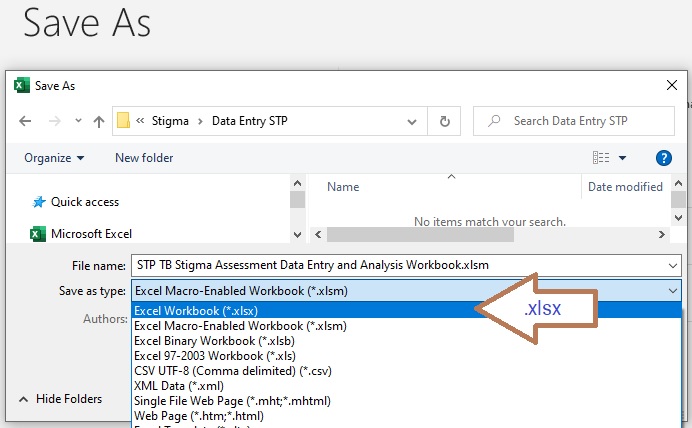Choose CSV UTF-8 (Comma delimited) type
This screenshot has height=428, width=692.
pos(406,371)
